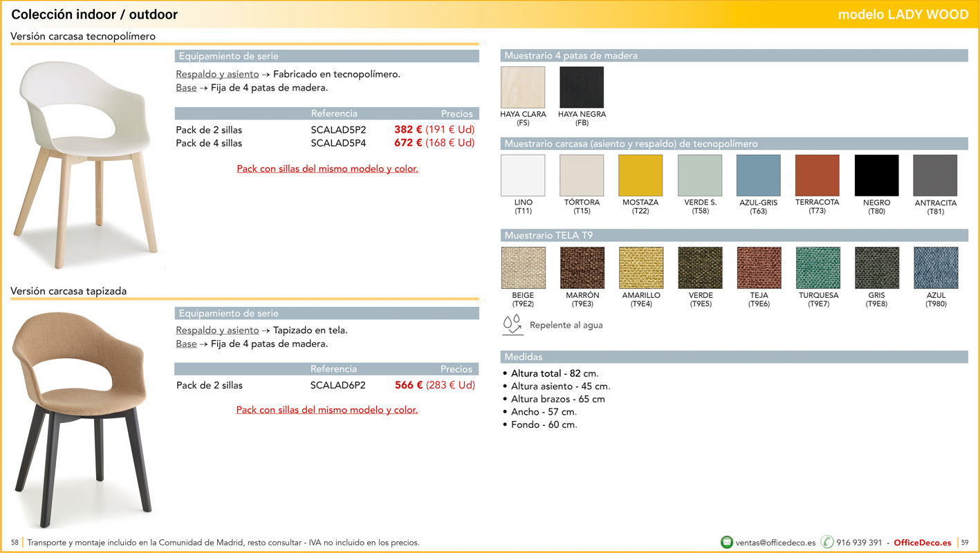980x553 pixels.
Task: Pick the Haya Clara wood swatch
Action: (x=523, y=88)
